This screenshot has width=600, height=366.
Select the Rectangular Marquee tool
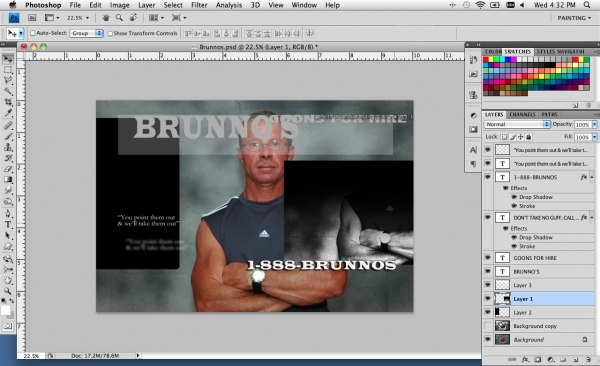click(x=8, y=70)
